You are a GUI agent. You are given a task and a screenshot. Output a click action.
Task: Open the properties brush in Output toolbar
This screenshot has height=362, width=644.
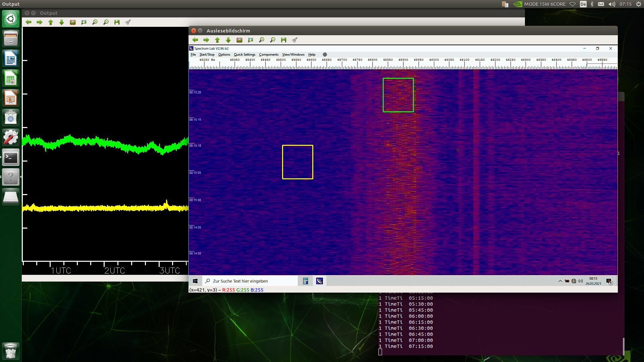128,22
